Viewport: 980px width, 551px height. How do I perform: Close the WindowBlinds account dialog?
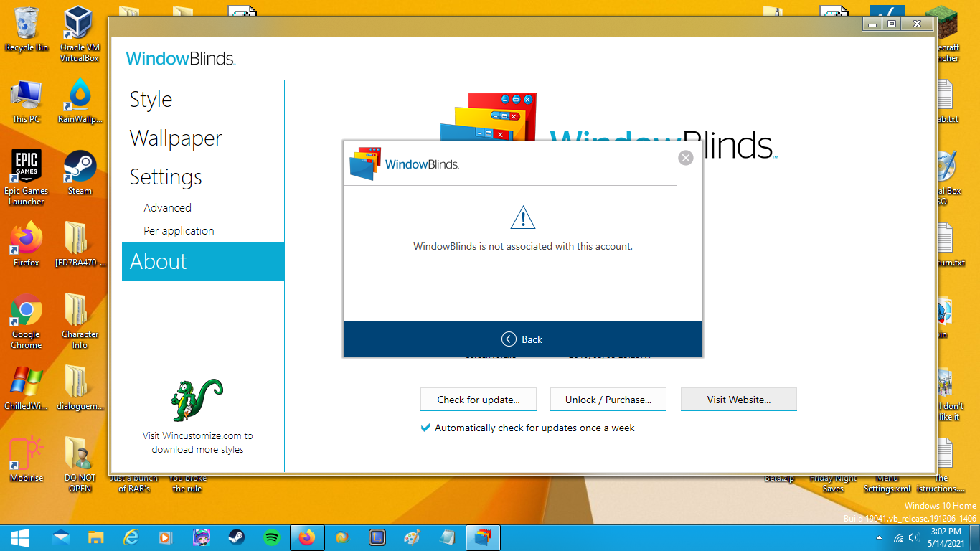[x=686, y=158]
